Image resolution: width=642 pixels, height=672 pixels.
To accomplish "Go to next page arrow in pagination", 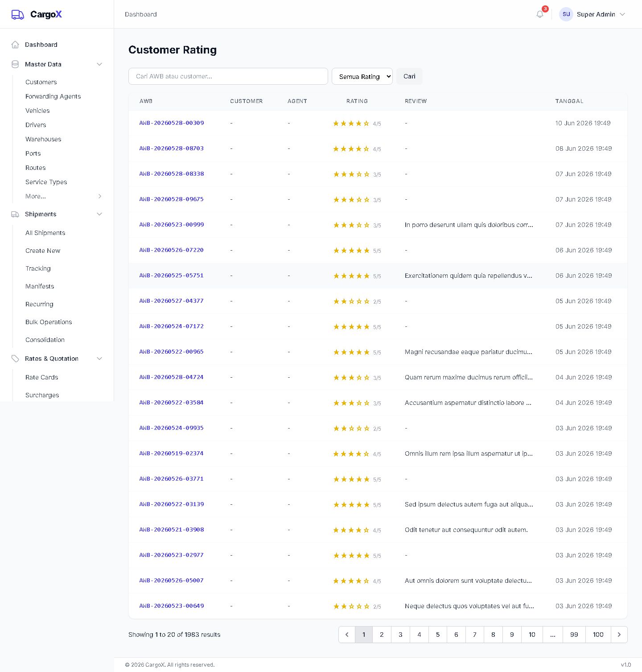I will [619, 635].
